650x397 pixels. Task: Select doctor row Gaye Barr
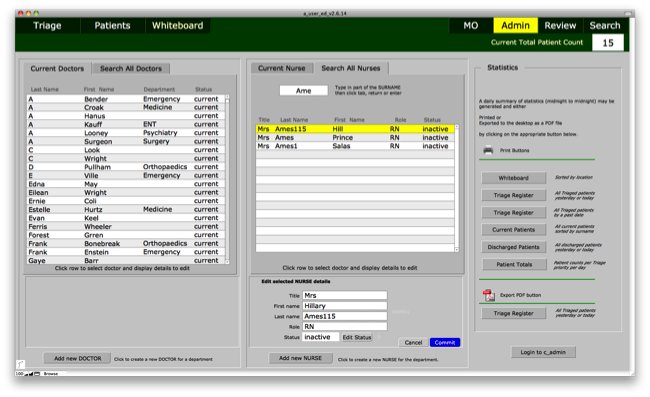pyautogui.click(x=126, y=261)
